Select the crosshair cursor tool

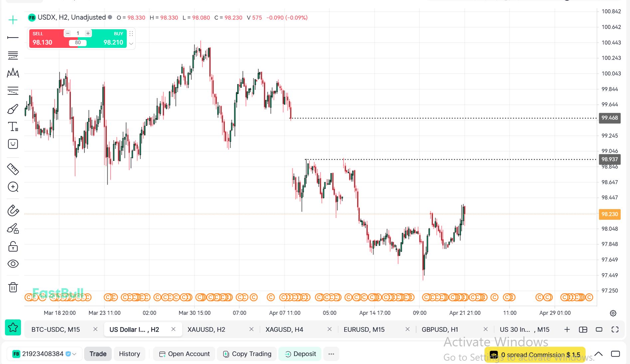tap(13, 20)
